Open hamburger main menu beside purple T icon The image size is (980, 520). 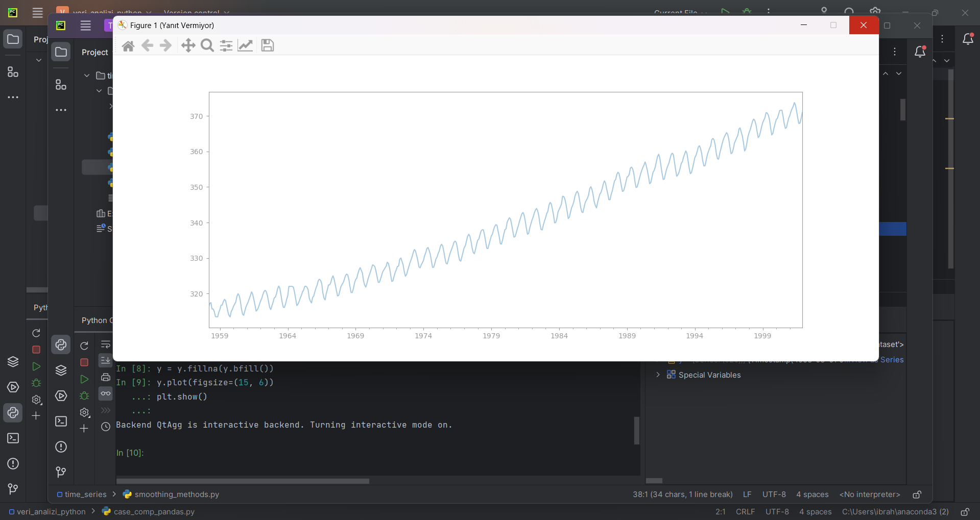click(x=86, y=26)
